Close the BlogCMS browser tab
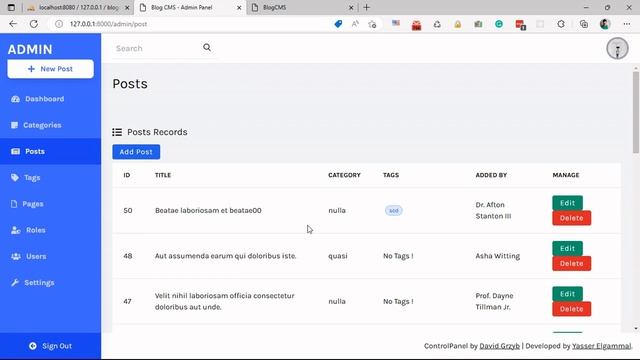 [351, 7]
